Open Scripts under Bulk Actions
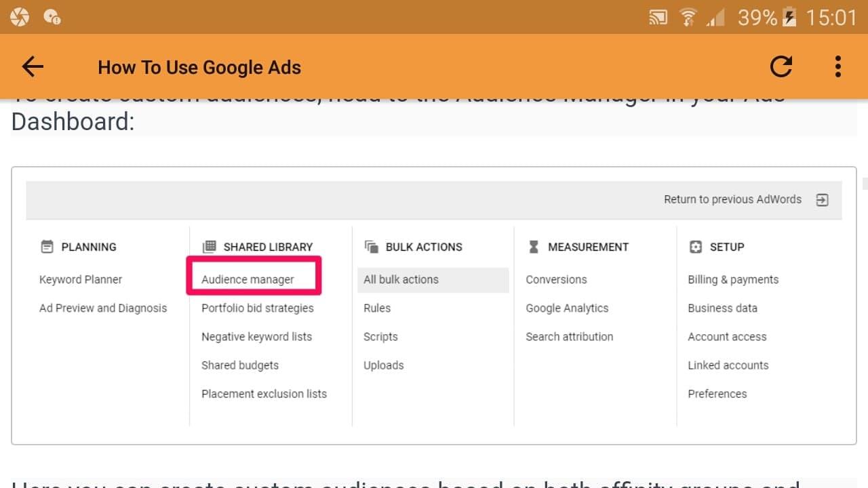Screen dimensions: 868x488 point(380,336)
